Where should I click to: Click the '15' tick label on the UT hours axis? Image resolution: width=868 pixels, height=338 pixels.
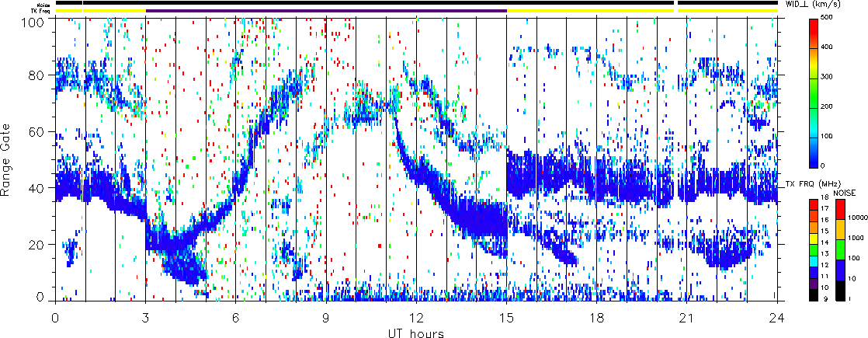[x=506, y=318]
